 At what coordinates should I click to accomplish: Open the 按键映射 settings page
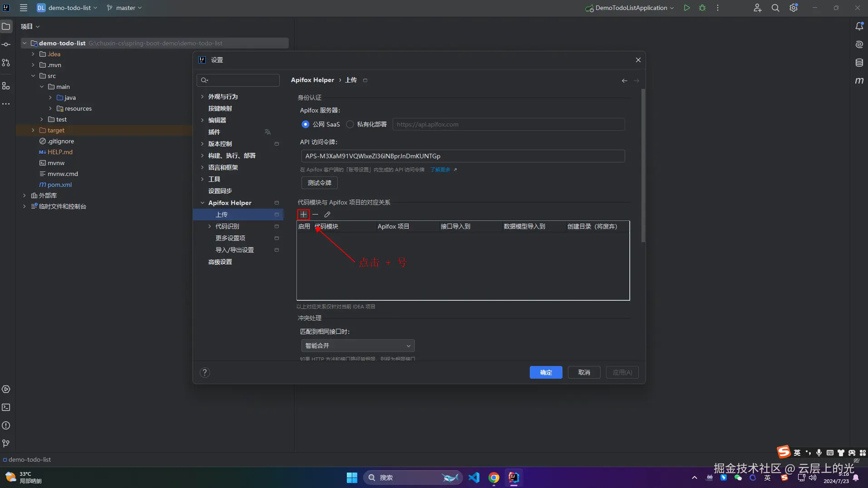pos(220,108)
